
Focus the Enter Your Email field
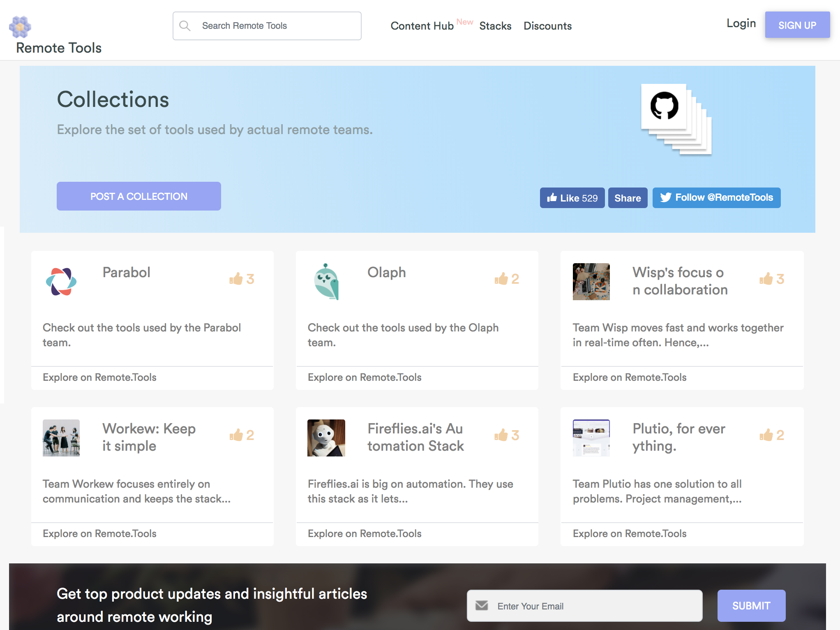tap(585, 606)
